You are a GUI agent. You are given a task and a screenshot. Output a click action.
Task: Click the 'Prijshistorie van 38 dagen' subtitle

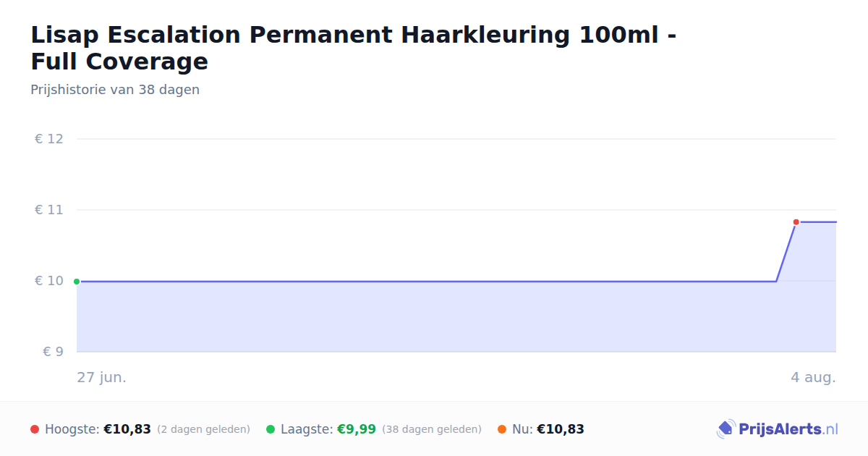[115, 90]
